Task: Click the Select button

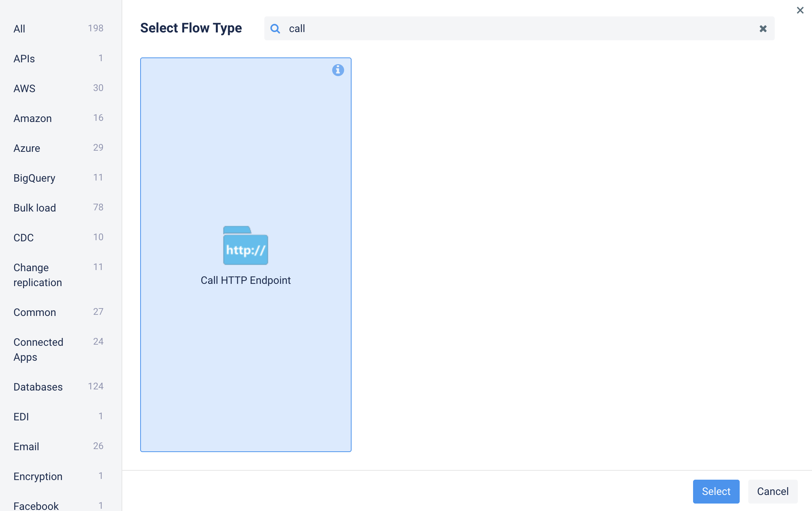Action: [x=716, y=491]
